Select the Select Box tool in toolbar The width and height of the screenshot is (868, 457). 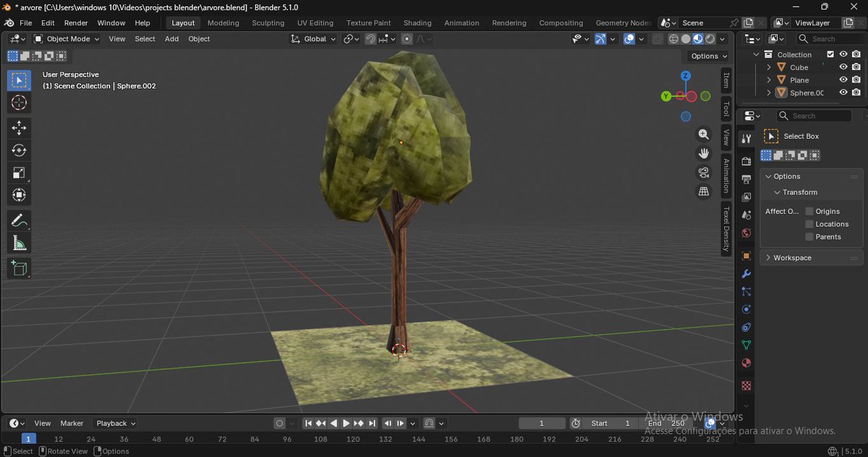click(20, 80)
